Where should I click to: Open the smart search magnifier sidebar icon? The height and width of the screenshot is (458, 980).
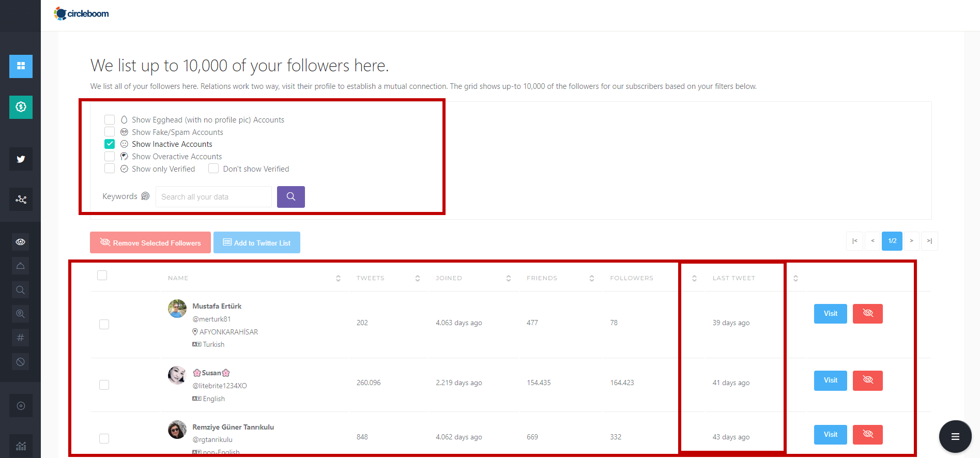21,314
